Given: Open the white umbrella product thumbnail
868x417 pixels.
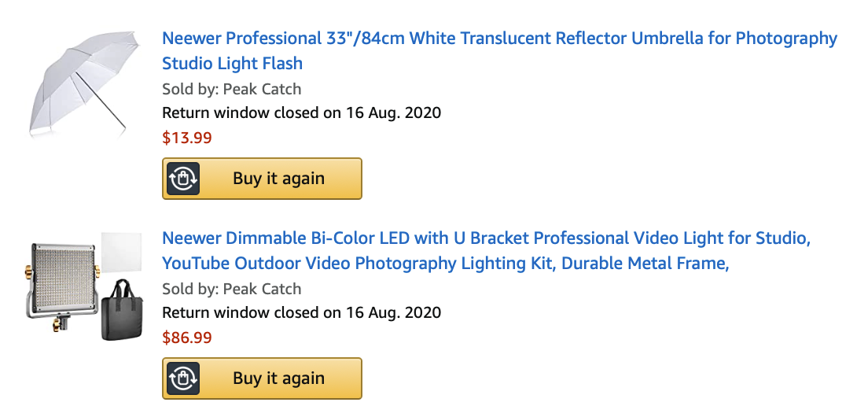Looking at the screenshot, I should [83, 83].
